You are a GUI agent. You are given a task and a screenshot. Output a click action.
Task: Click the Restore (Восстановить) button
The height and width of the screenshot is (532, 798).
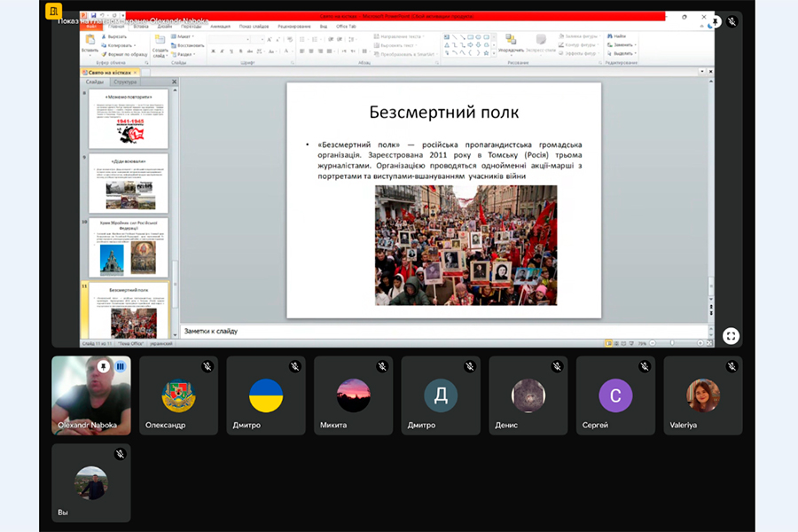tap(190, 45)
